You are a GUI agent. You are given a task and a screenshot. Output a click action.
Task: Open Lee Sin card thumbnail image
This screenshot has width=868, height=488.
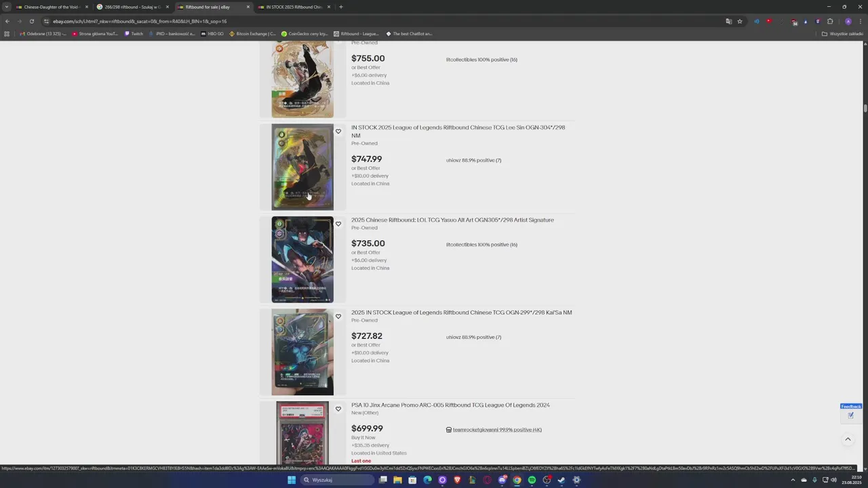click(302, 167)
